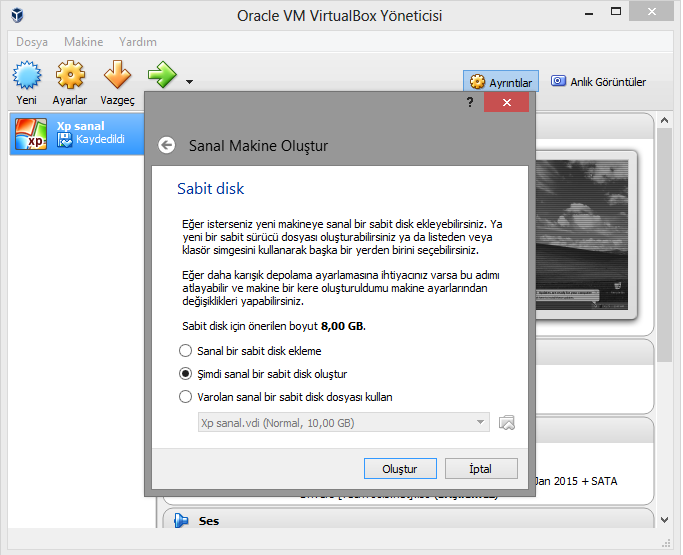Click the VirtualBox logo in title bar
The width and height of the screenshot is (683, 555).
17,15
